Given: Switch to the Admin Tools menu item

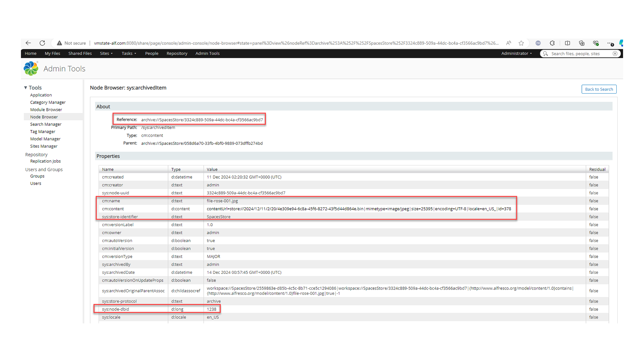Looking at the screenshot, I should coord(207,53).
